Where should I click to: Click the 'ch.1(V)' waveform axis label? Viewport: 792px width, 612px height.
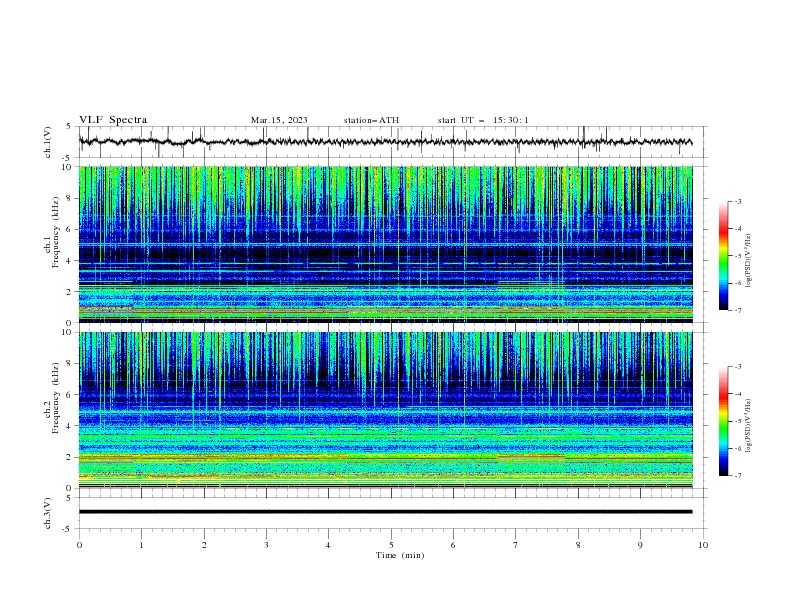(48, 142)
